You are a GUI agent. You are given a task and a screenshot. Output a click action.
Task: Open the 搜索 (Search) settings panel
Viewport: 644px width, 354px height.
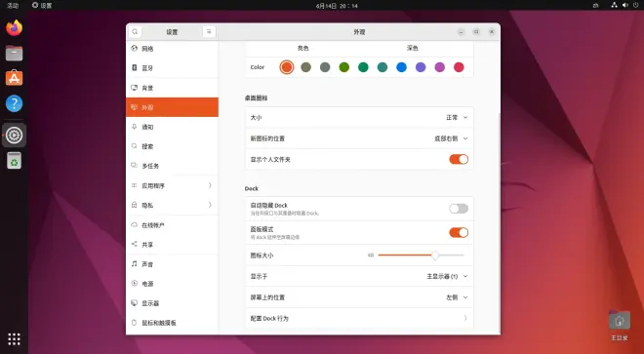pos(172,146)
